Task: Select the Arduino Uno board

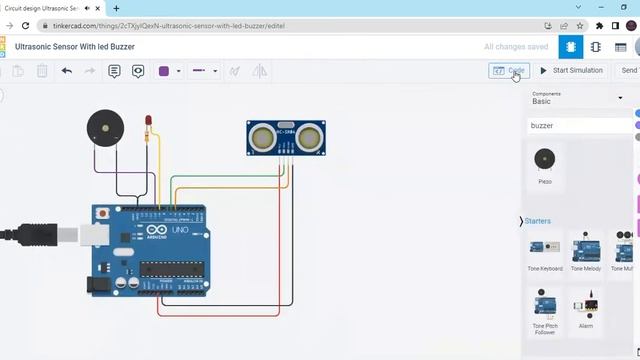Action: (150, 251)
